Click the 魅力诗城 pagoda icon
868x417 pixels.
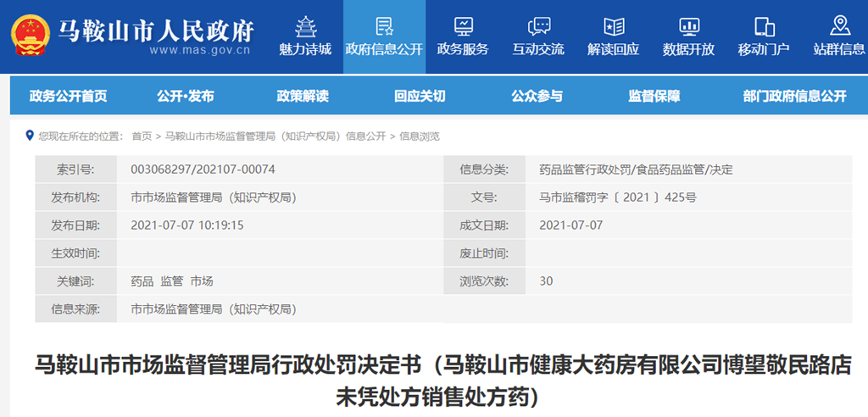pos(305,26)
